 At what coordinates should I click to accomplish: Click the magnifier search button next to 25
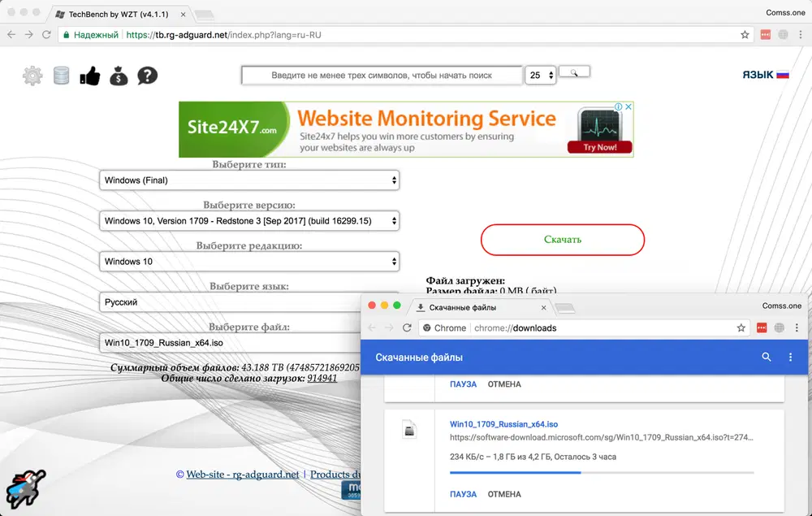point(574,72)
